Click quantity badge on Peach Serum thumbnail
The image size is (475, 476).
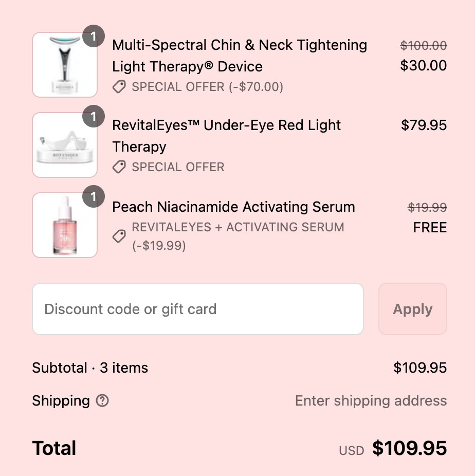[93, 197]
